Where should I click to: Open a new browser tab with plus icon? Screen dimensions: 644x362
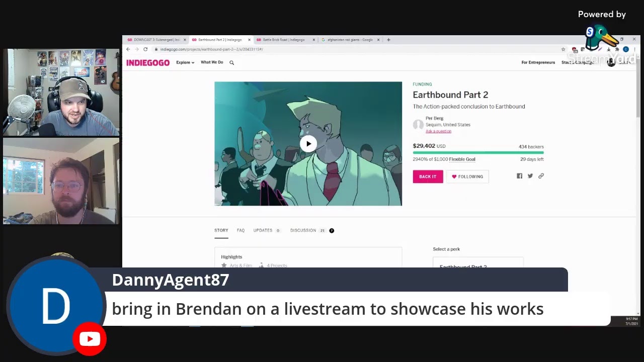388,40
